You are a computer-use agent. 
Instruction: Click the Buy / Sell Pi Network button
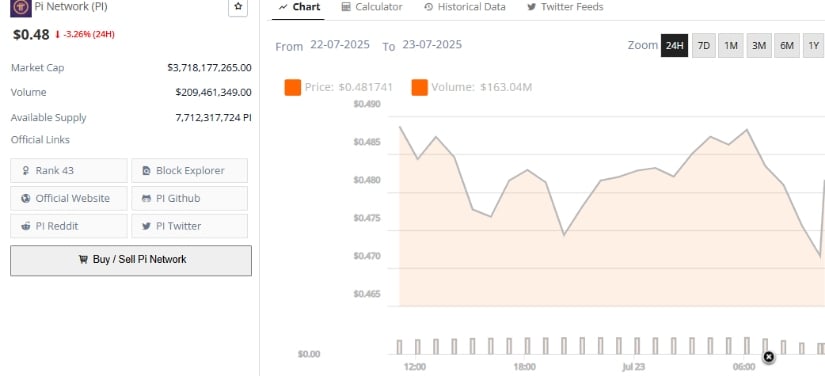coord(131,260)
